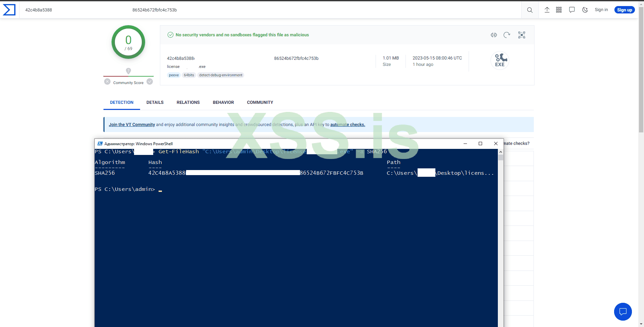This screenshot has height=327, width=644.
Task: Click the Hash column header in PowerShell
Action: coord(155,163)
